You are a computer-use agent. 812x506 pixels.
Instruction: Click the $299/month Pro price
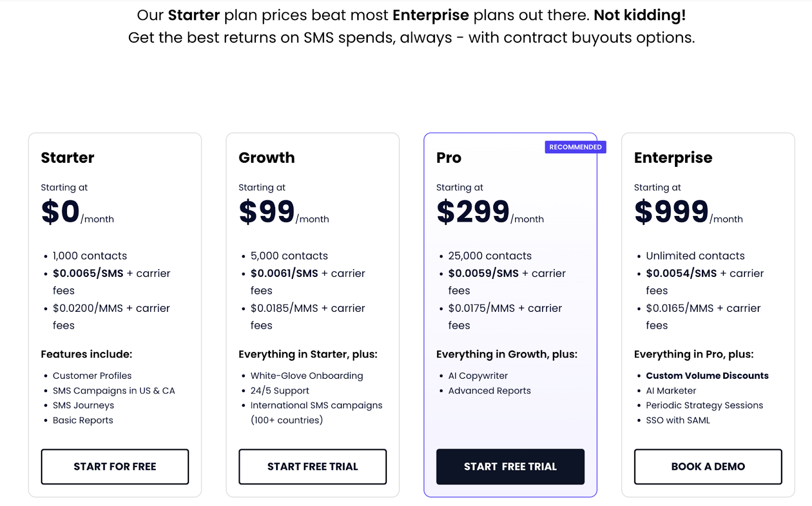[489, 212]
